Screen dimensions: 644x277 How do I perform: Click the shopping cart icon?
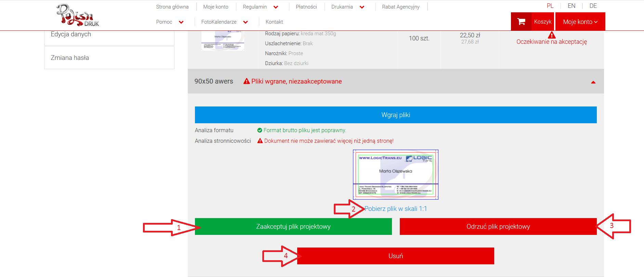[x=521, y=22]
